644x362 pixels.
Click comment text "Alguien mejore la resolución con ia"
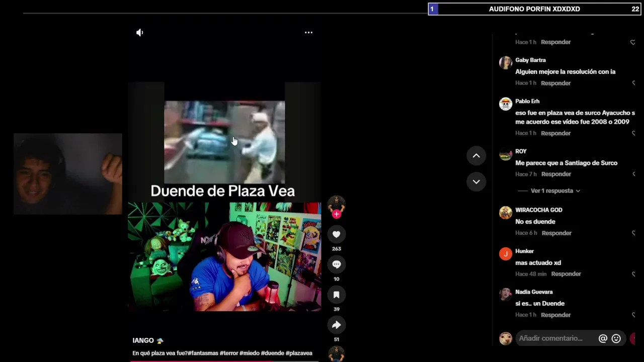[x=565, y=72]
